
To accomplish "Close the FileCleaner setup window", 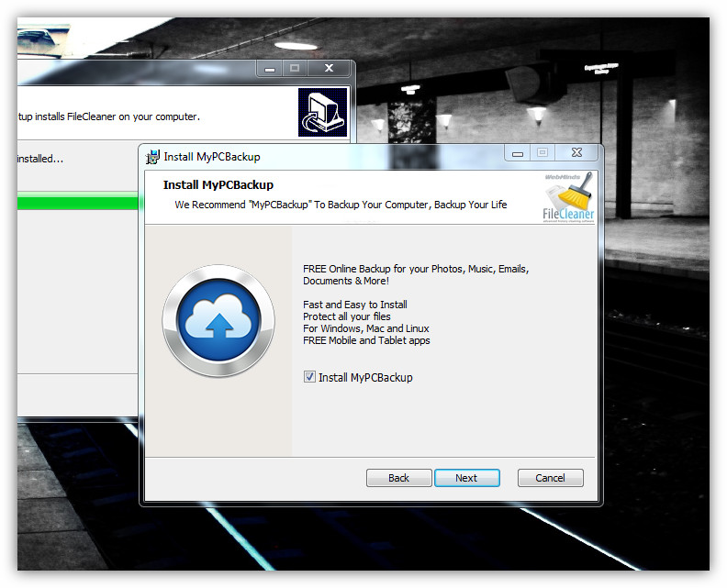I will [330, 68].
